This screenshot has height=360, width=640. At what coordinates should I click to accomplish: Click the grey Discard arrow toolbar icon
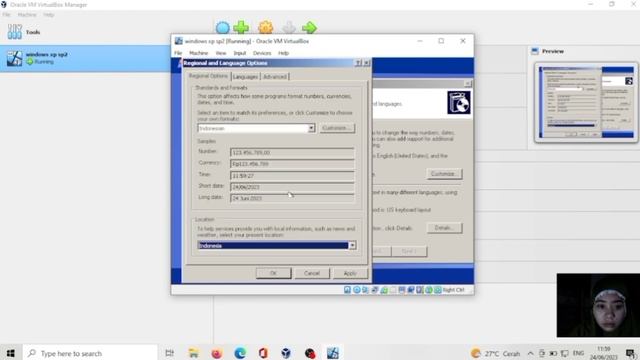tap(289, 28)
